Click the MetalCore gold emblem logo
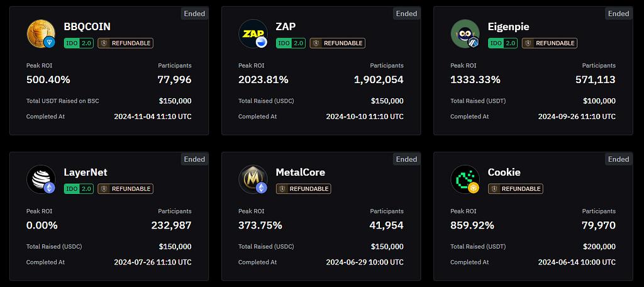 click(253, 179)
